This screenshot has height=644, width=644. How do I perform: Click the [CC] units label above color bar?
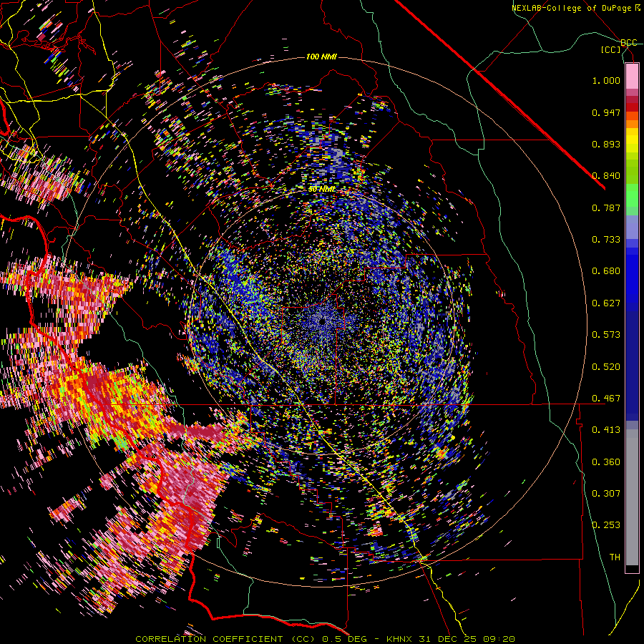pos(611,49)
